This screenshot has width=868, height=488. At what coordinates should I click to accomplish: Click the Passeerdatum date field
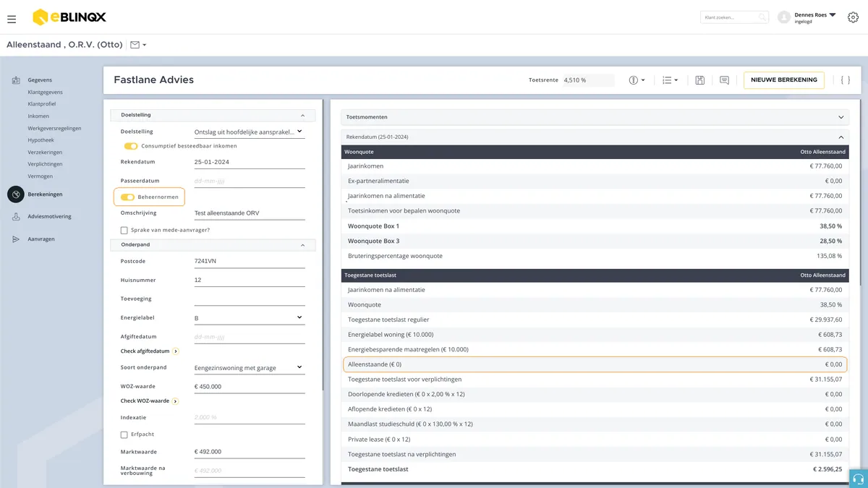click(250, 181)
